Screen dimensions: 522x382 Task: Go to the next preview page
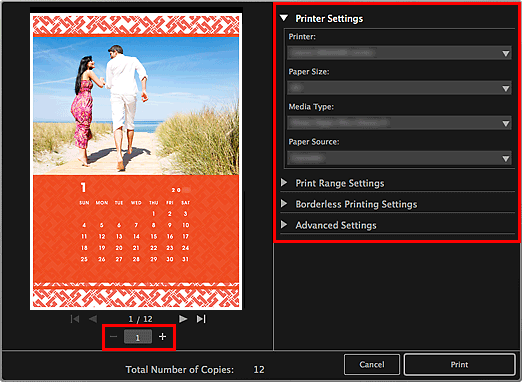(183, 319)
